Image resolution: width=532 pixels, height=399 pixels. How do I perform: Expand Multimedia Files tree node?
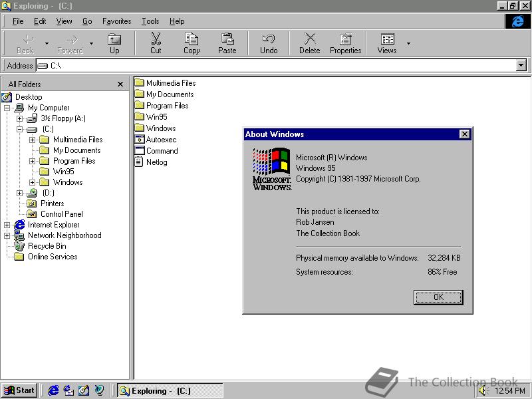click(x=32, y=140)
